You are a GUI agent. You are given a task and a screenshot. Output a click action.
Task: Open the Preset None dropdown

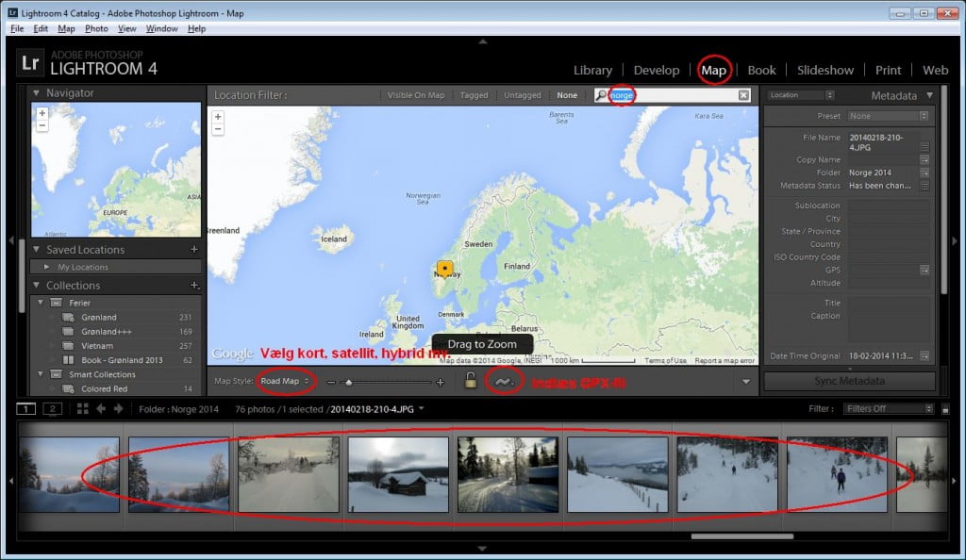point(888,116)
